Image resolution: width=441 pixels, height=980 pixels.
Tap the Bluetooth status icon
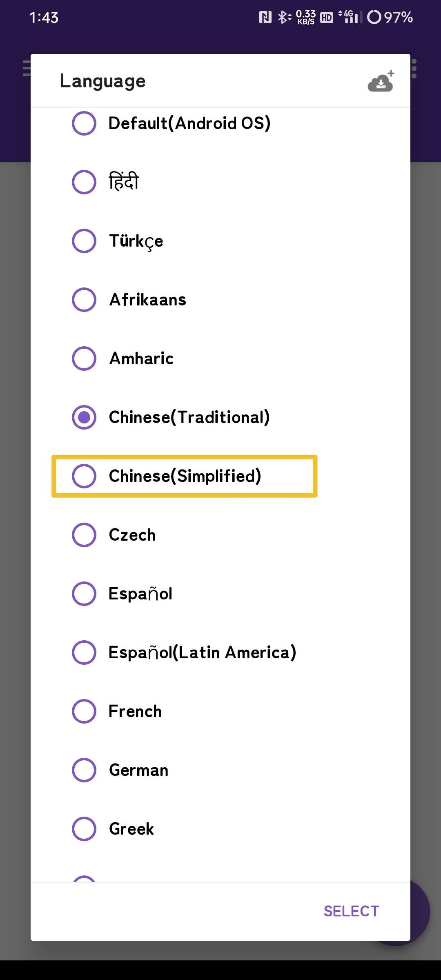click(284, 17)
